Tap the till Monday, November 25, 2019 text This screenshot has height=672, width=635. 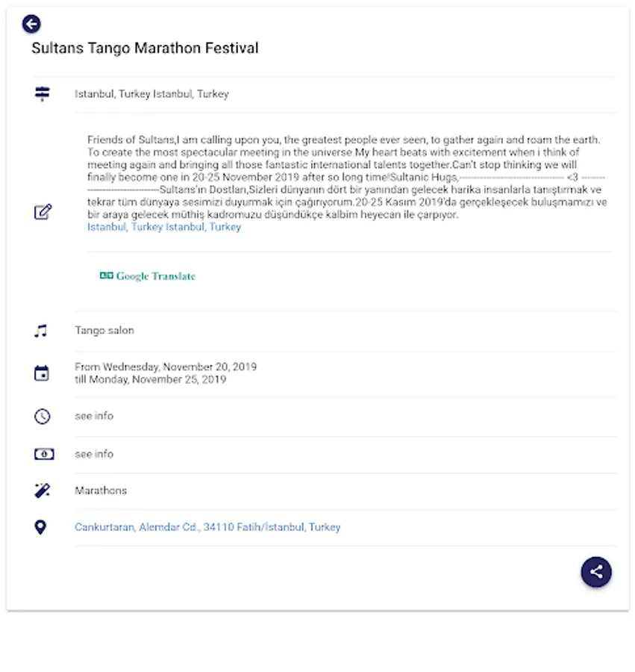150,379
